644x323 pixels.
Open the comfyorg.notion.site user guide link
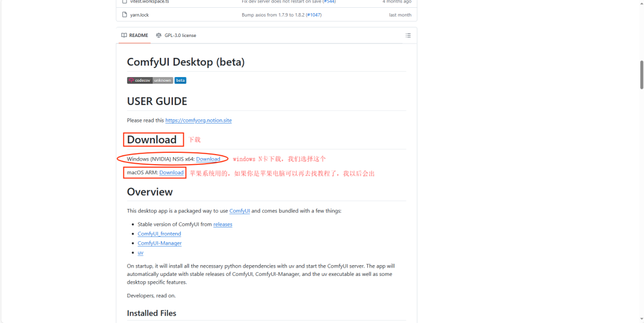[199, 121]
